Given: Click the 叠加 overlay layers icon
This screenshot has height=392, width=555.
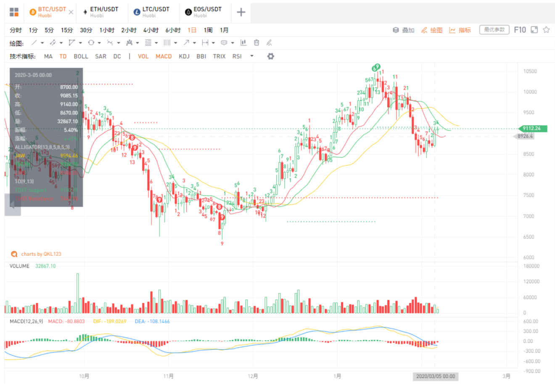Looking at the screenshot, I should click(396, 30).
